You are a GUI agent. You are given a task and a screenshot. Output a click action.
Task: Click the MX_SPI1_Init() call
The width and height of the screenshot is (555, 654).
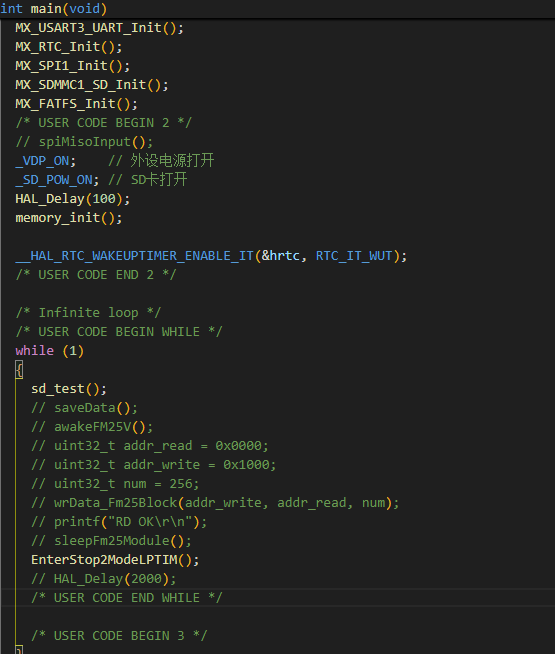(x=73, y=66)
